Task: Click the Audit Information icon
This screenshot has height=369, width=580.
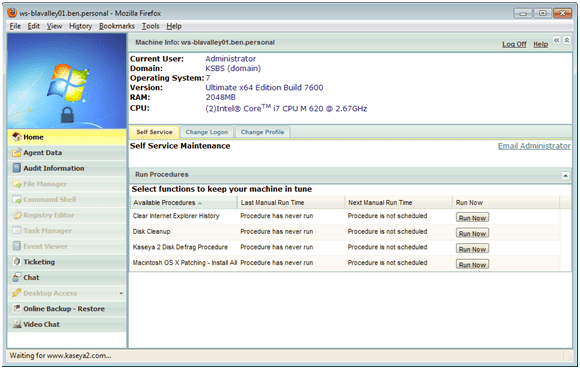Action: [x=17, y=168]
